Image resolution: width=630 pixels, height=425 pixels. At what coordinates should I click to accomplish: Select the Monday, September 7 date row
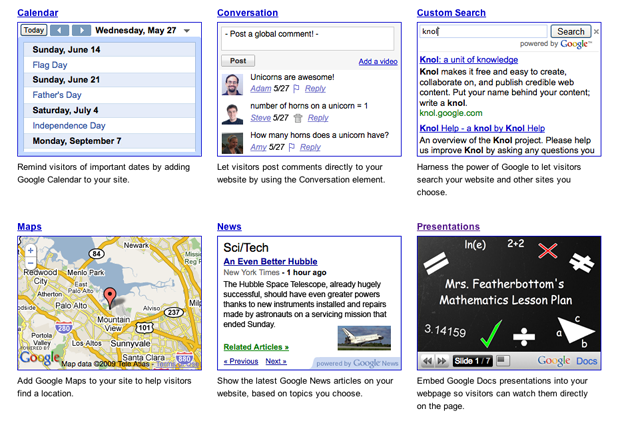109,141
